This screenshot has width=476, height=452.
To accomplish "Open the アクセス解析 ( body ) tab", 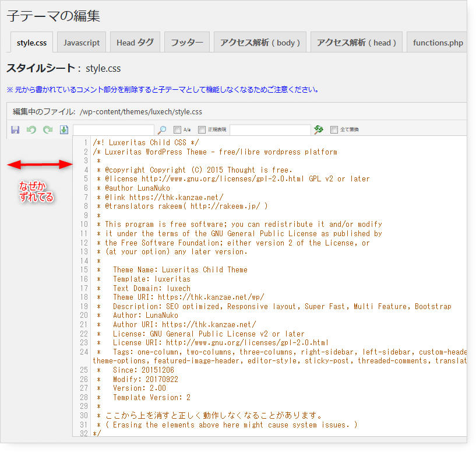I will pyautogui.click(x=260, y=43).
